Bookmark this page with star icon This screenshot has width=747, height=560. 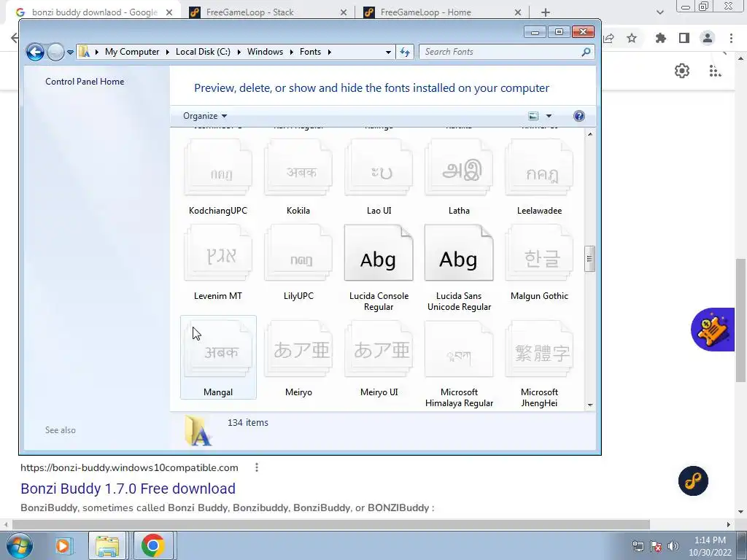[632, 38]
